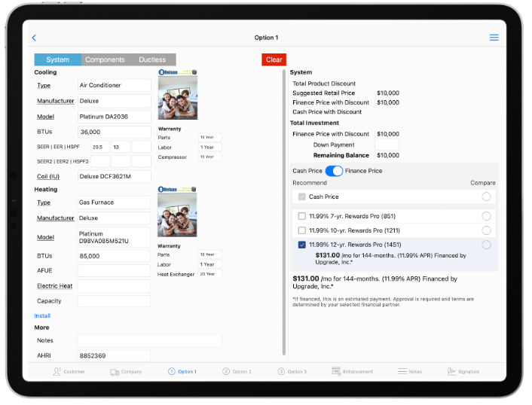This screenshot has width=532, height=405.
Task: Switch to the Components segment tab
Action: (x=105, y=59)
